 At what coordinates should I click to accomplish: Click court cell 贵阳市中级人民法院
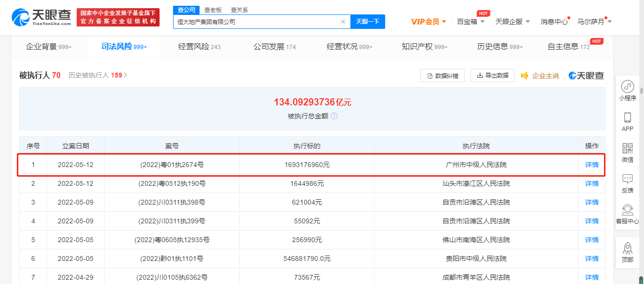[x=476, y=258]
